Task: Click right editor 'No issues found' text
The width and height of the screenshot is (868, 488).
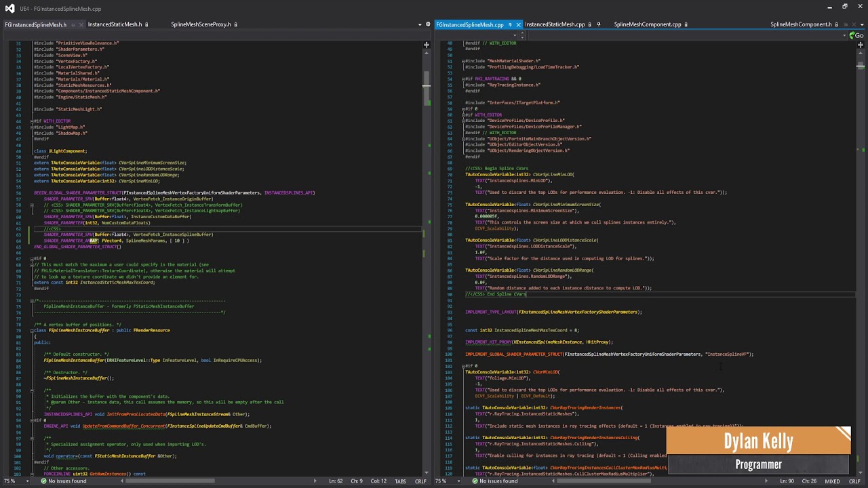Action: coord(498,481)
